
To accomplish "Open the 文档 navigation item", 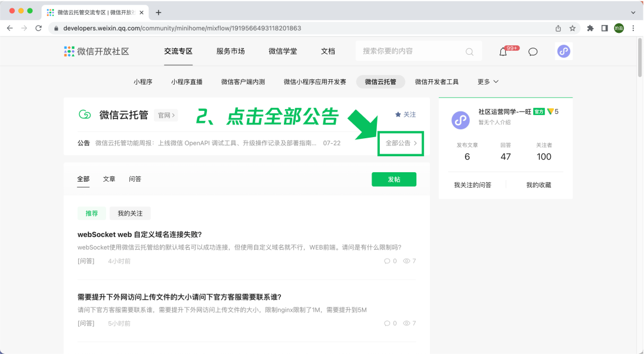I will pyautogui.click(x=328, y=51).
